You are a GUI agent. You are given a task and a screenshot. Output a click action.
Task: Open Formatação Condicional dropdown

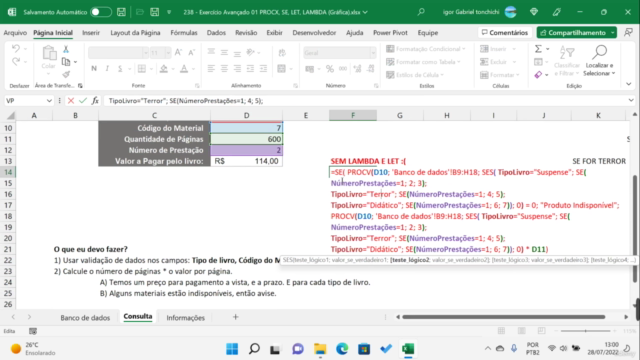(426, 49)
